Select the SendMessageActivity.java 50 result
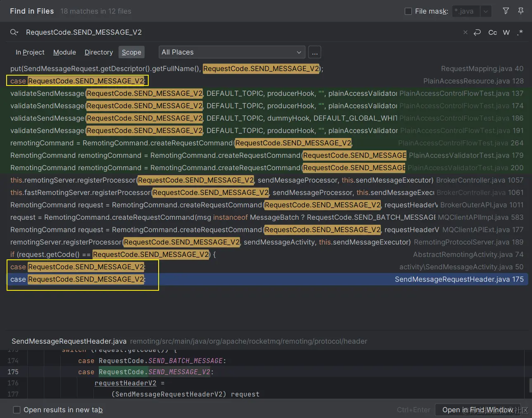 point(267,267)
